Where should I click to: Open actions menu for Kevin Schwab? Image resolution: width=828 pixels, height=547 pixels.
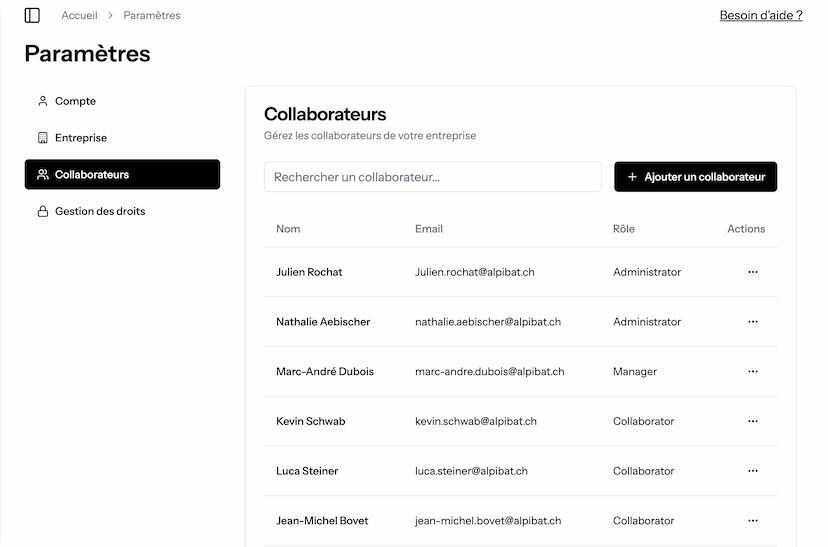(x=752, y=422)
